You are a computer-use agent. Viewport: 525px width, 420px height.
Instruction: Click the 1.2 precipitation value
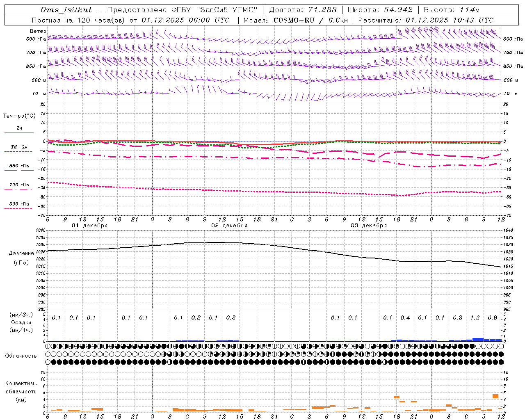(x=475, y=317)
